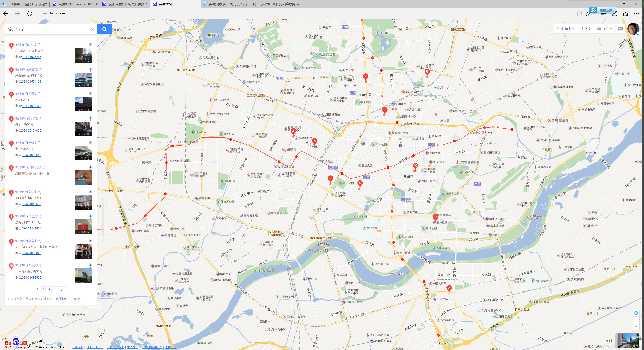Open the 返回旧版 footer link
This screenshot has height=350, width=644.
pyautogui.click(x=171, y=347)
